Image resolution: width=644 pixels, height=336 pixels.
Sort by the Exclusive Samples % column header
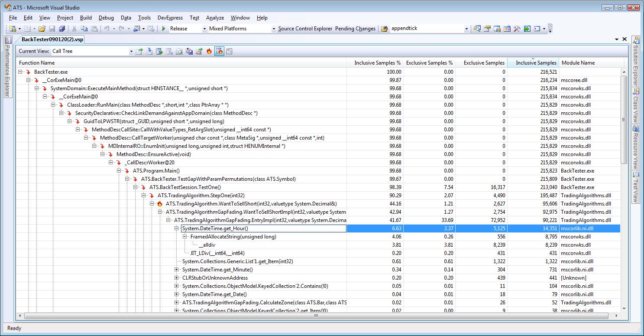click(x=429, y=63)
